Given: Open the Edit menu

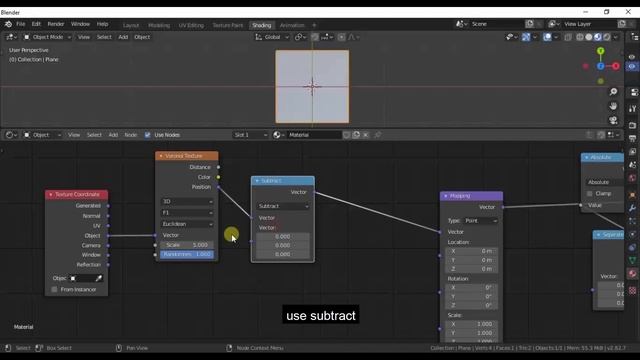Looking at the screenshot, I should pyautogui.click(x=36, y=24).
